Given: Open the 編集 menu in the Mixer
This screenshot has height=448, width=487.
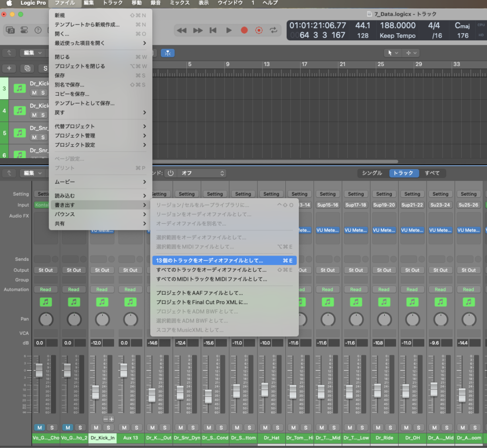Looking at the screenshot, I should tap(33, 173).
